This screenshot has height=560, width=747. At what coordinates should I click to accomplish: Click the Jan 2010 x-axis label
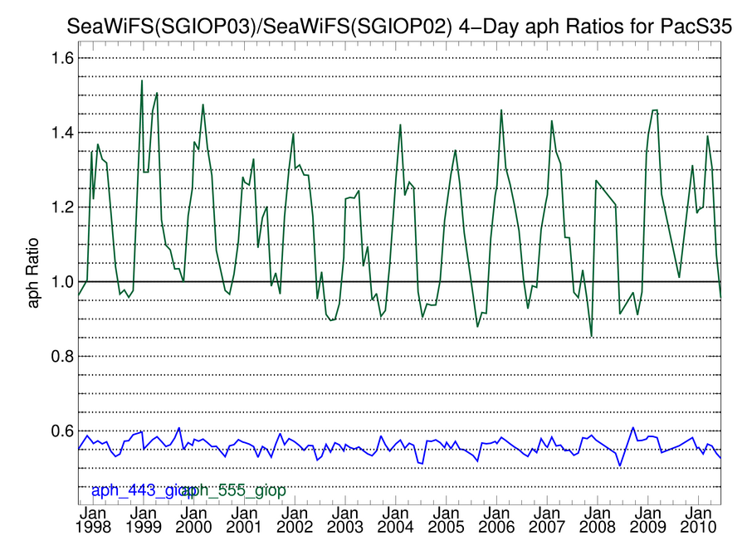698,520
